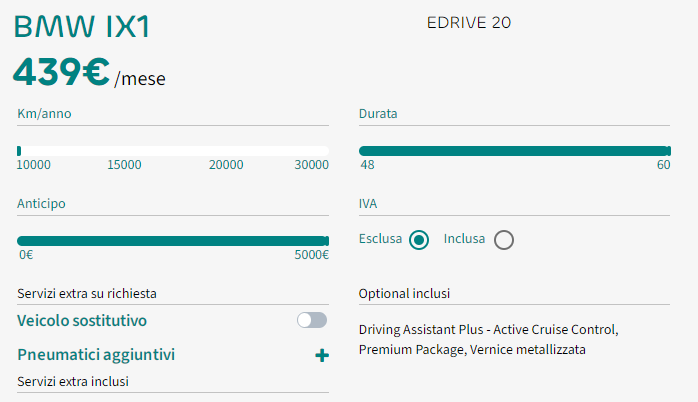Select the IVA Esclusa radio button

[419, 239]
